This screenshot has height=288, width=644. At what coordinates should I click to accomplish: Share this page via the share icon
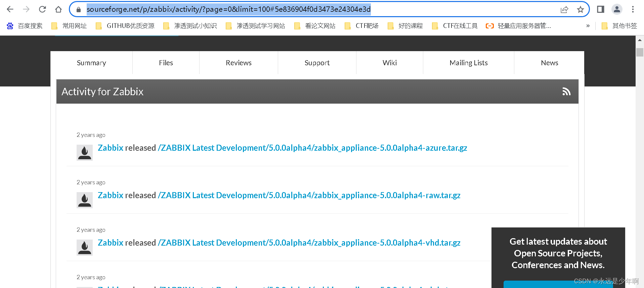coord(564,9)
